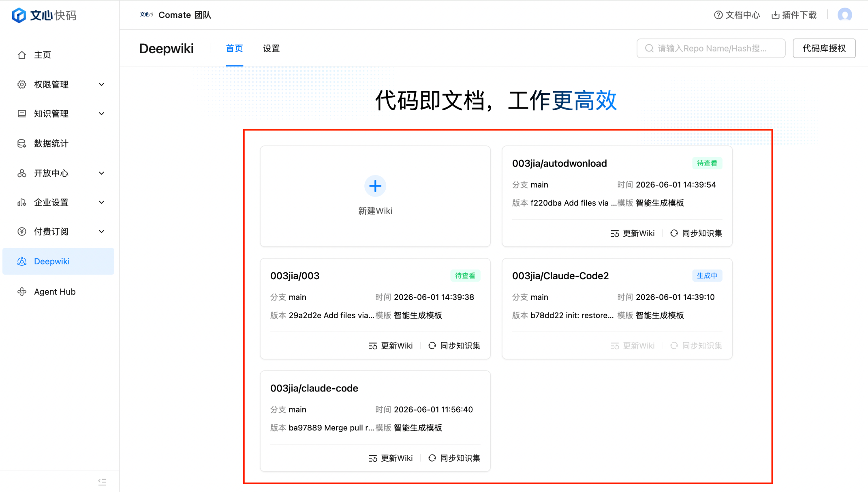Click timestamp 2026-06-01 14:39:54
Image resolution: width=868 pixels, height=492 pixels.
point(676,185)
